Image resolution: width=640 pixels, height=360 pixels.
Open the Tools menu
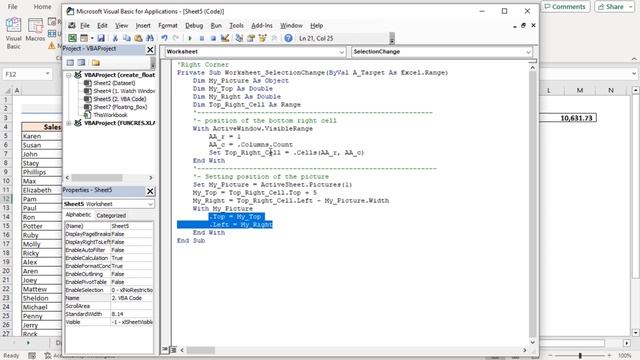pos(236,25)
